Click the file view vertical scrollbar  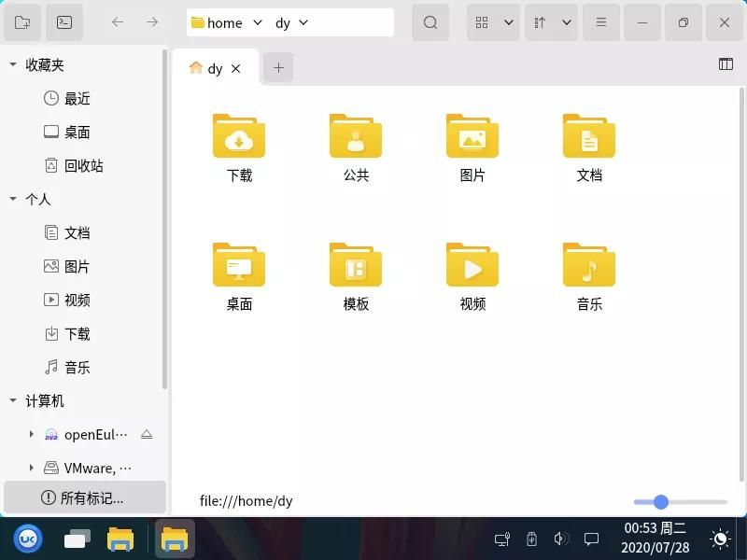(741, 285)
